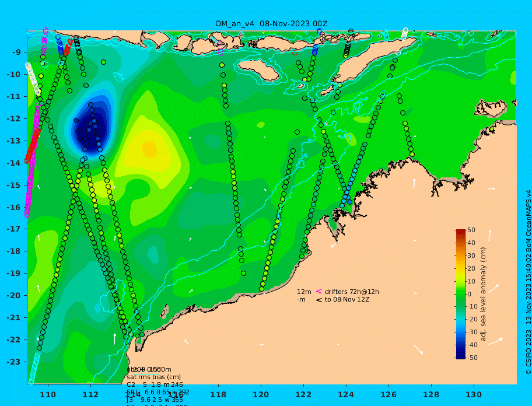Click the longitude axis label 120

click(x=261, y=395)
